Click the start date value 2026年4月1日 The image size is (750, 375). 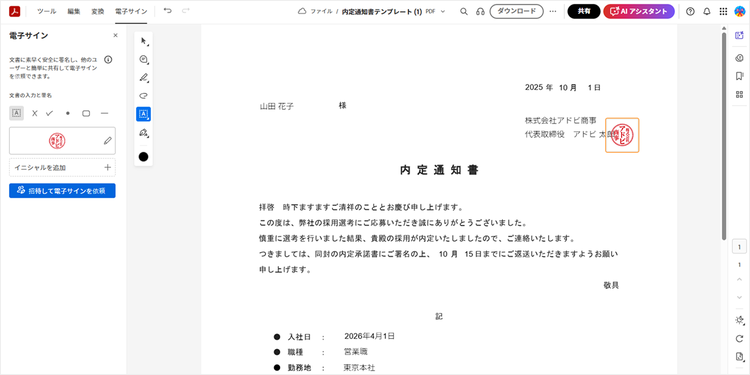pyautogui.click(x=369, y=336)
